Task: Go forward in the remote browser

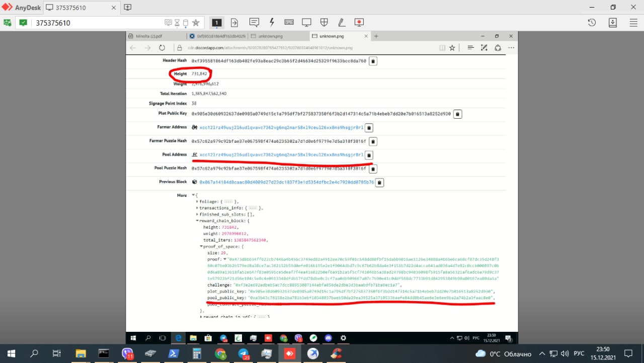Action: tap(147, 48)
